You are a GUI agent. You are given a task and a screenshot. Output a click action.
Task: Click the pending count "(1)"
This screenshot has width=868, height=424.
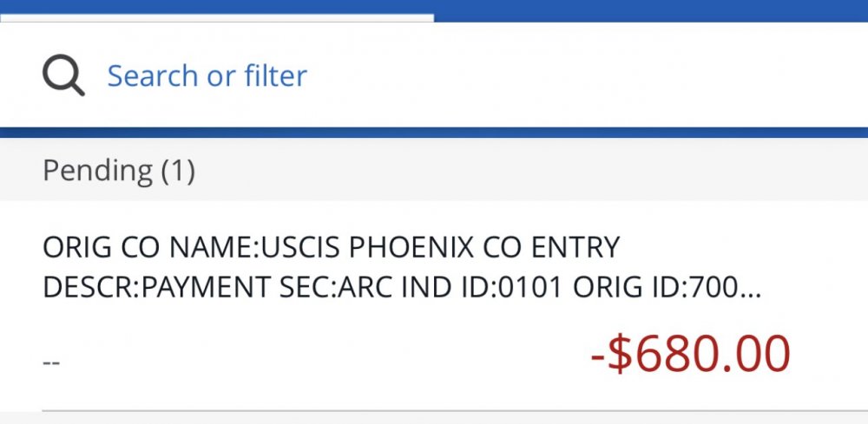[178, 170]
